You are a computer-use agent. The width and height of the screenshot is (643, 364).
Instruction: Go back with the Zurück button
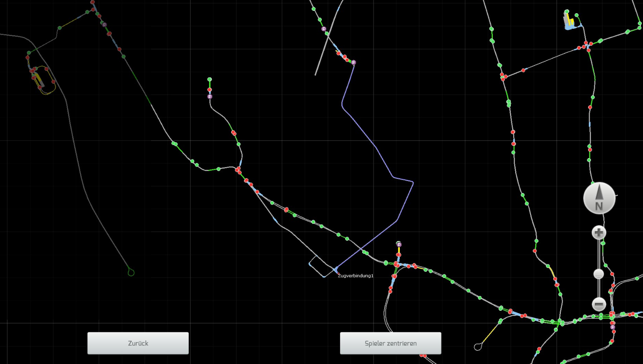pyautogui.click(x=138, y=343)
